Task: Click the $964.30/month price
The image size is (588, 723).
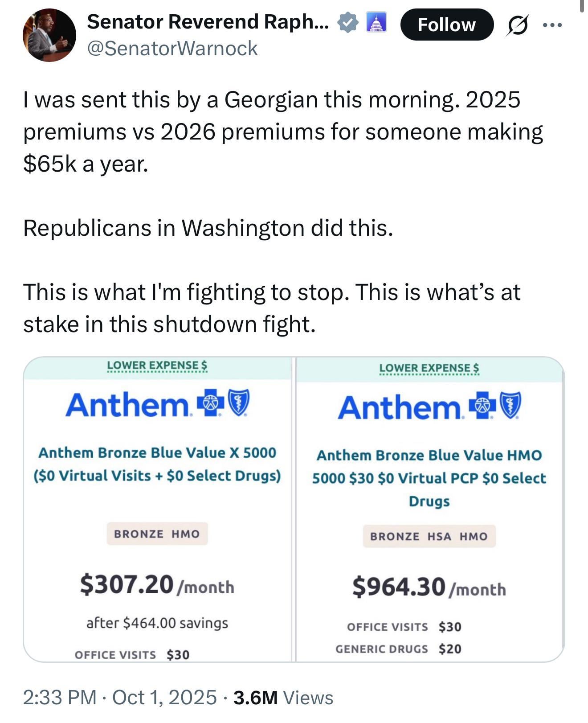Action: pyautogui.click(x=429, y=587)
